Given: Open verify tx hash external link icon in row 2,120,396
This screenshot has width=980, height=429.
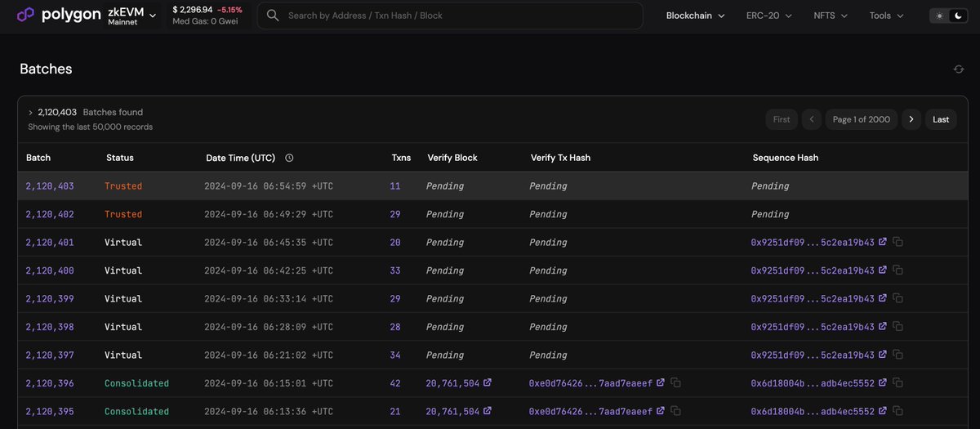Looking at the screenshot, I should tap(660, 382).
